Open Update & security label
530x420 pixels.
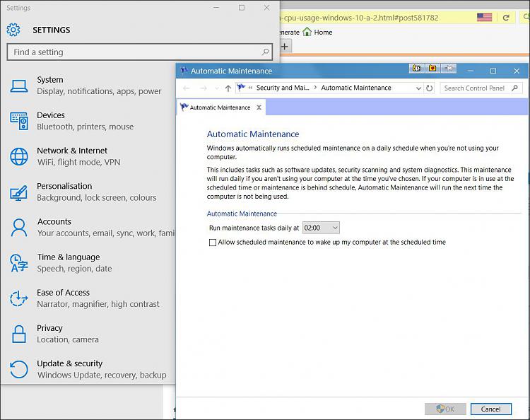pos(70,363)
